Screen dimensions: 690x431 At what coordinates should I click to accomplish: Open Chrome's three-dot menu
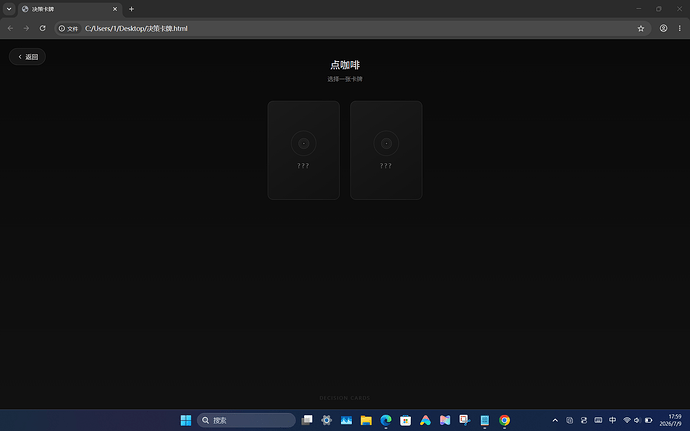(x=679, y=28)
